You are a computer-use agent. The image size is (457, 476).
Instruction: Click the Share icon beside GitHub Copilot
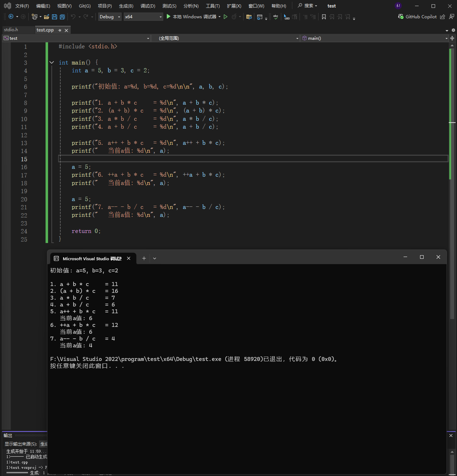point(443,16)
